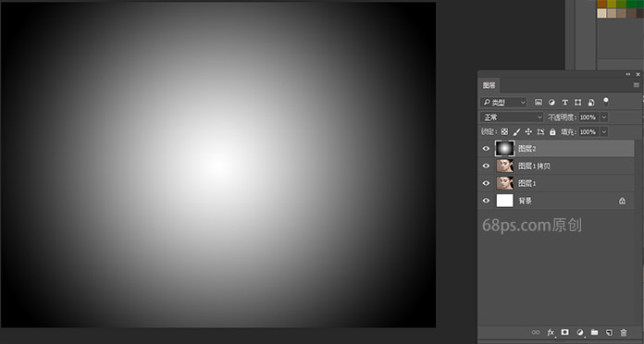Select the white 背景 layer thumbnail
Screen dimensions: 644x344
tap(505, 201)
